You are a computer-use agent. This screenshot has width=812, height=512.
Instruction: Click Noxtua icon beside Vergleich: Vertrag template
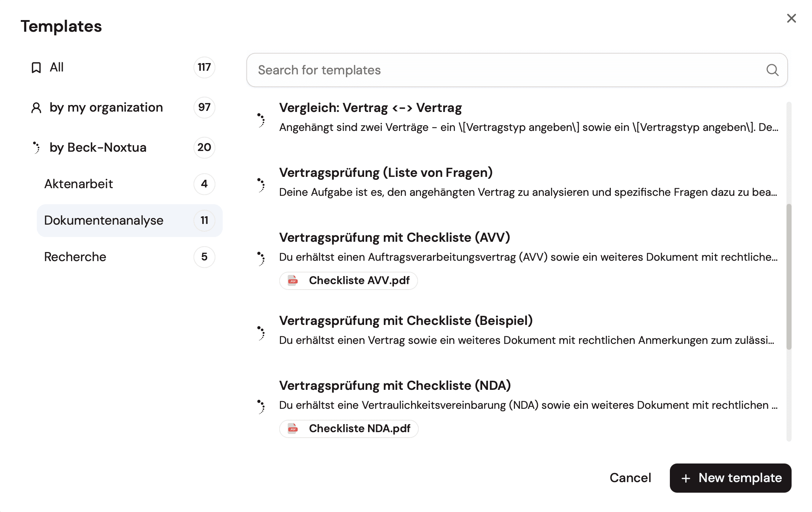[261, 120]
